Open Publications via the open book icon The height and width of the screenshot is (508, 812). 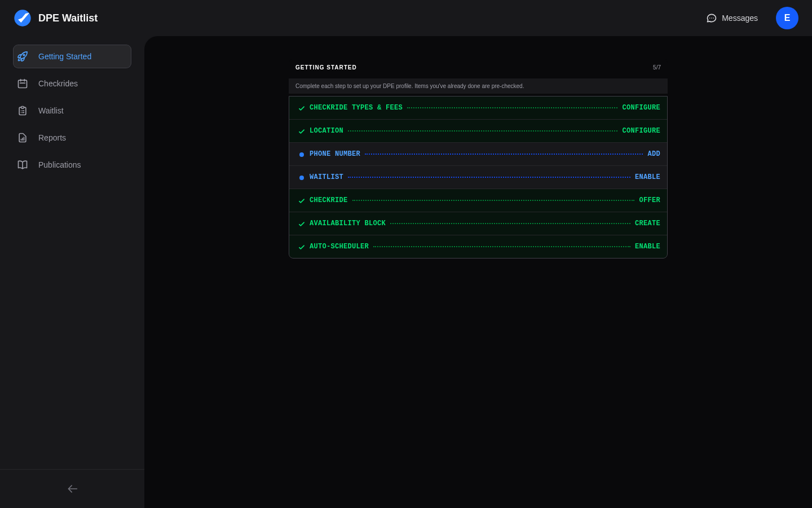pyautogui.click(x=23, y=165)
